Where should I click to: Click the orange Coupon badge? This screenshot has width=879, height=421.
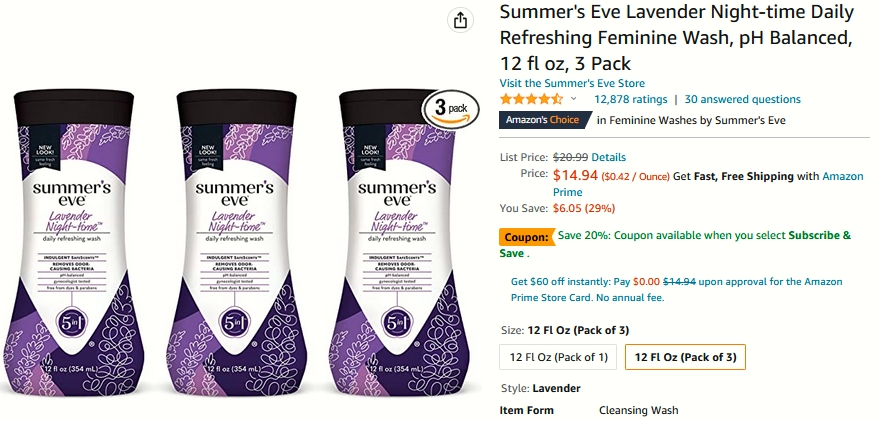click(526, 237)
